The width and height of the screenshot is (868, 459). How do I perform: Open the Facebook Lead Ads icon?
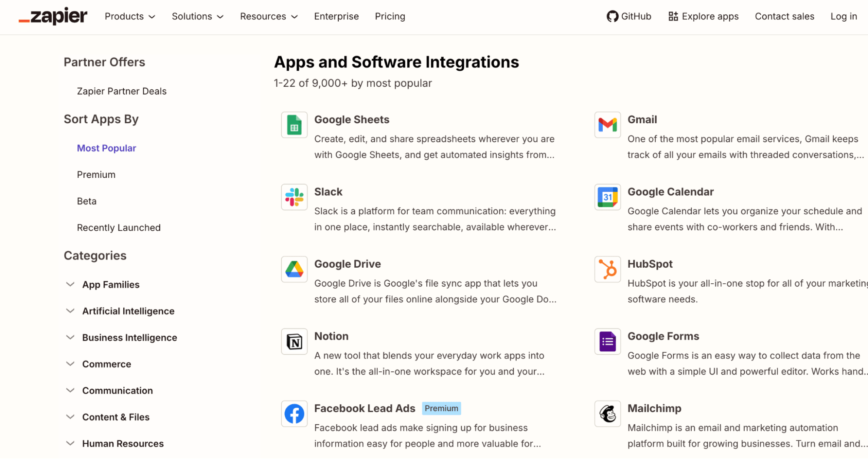pyautogui.click(x=294, y=414)
